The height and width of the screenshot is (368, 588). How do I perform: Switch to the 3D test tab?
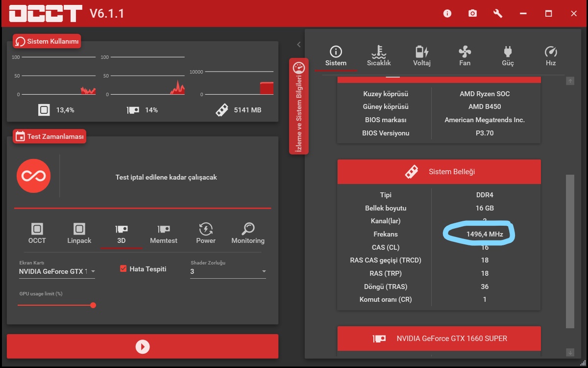[x=122, y=234]
